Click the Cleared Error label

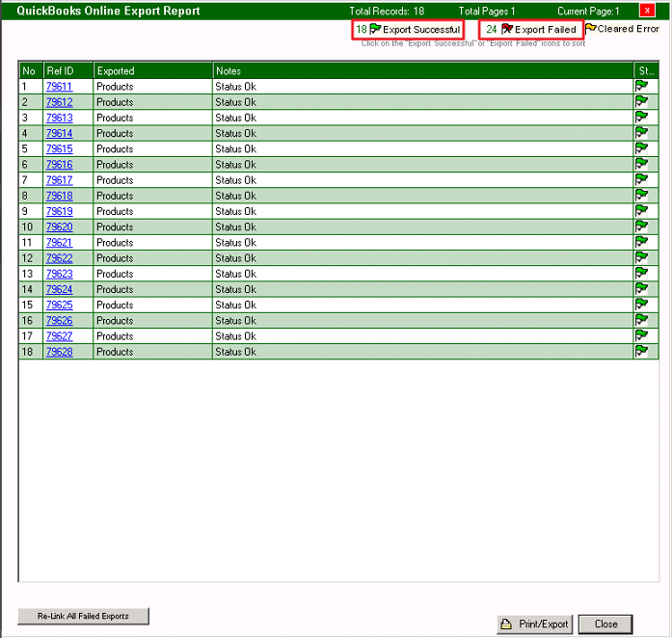pos(628,29)
